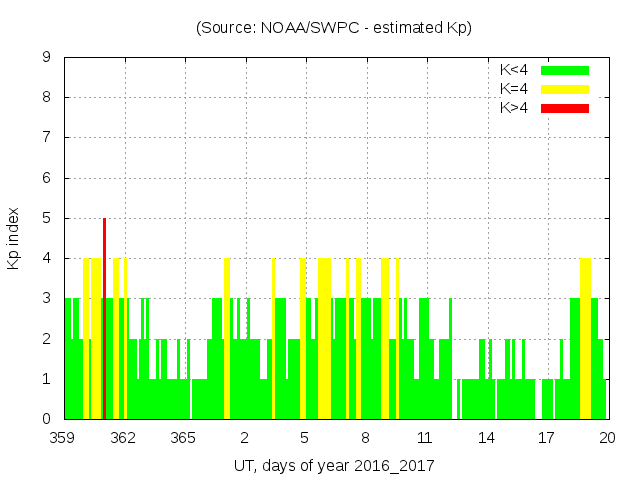Click the red K>4 legend swatch
Screen dimensions: 640x480
click(x=565, y=108)
